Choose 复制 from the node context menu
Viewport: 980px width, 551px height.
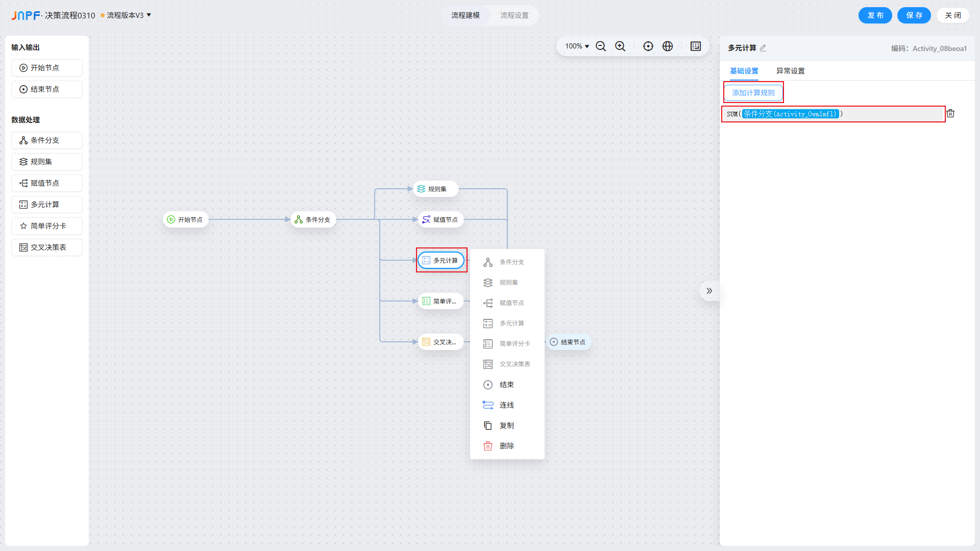506,425
